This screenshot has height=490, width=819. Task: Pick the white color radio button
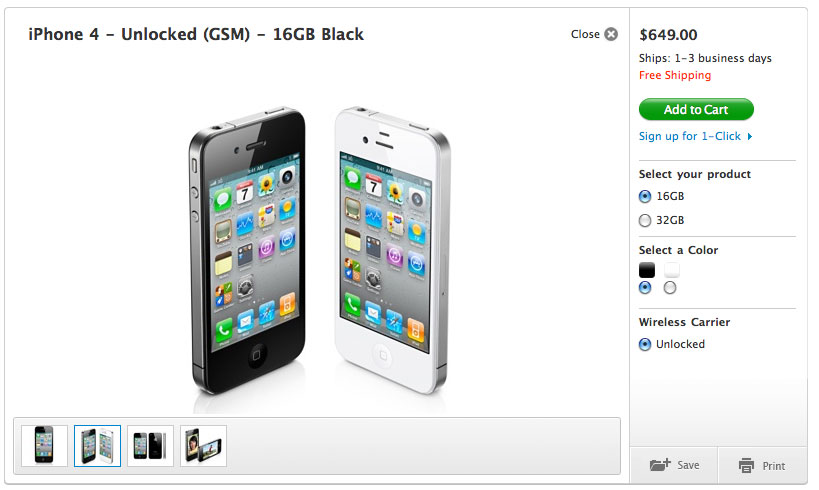coord(670,288)
